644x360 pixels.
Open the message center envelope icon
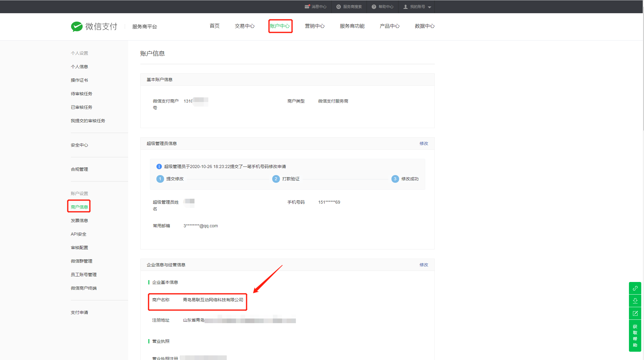point(307,6)
